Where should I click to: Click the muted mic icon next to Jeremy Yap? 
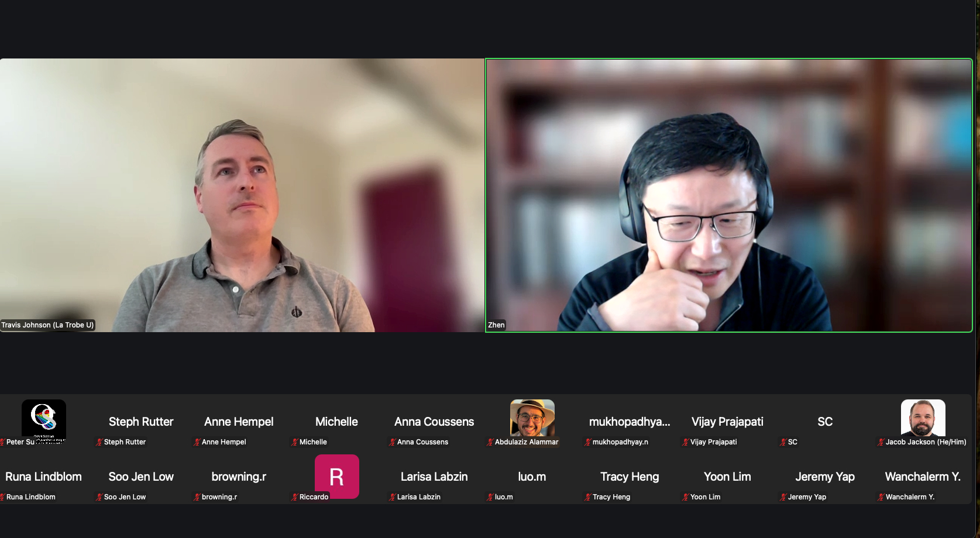click(x=783, y=497)
